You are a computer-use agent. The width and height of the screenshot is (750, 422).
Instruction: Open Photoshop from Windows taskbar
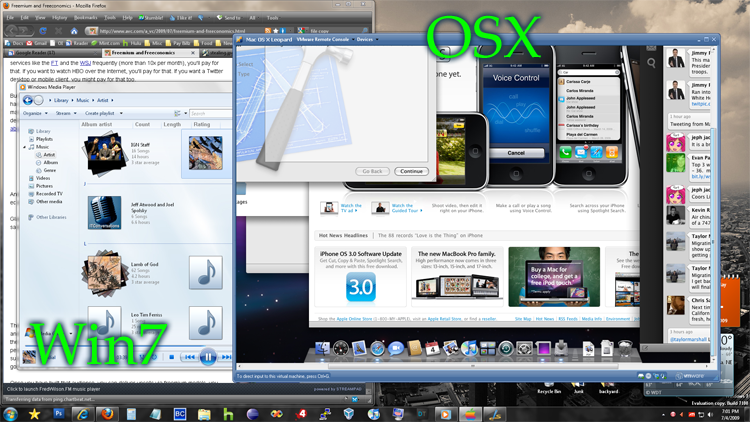[59, 413]
